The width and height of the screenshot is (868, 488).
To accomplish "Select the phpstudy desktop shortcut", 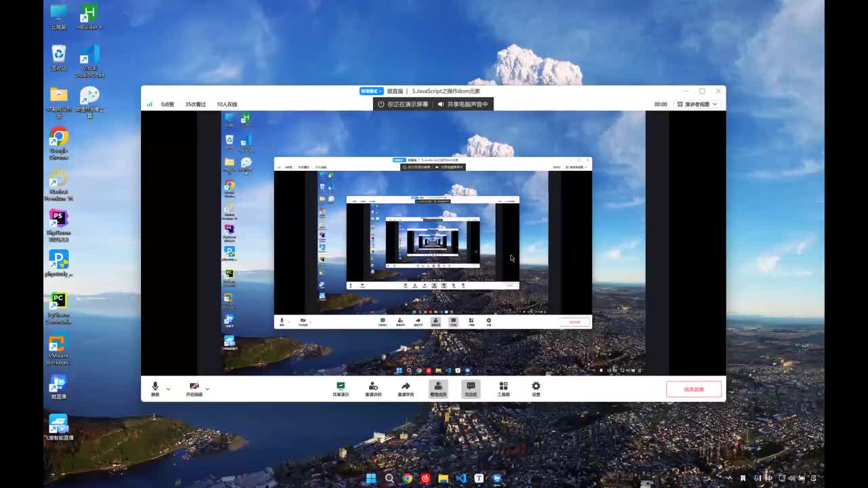I will (59, 264).
